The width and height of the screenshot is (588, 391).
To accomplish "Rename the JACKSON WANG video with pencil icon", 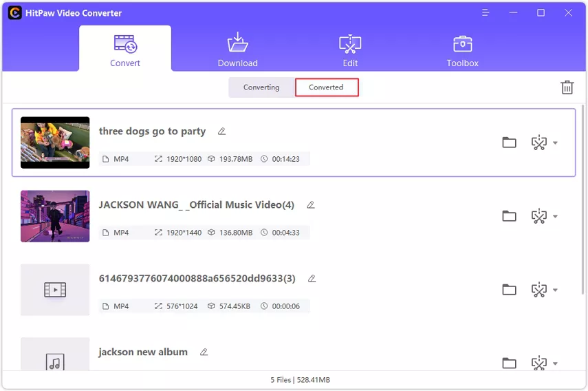I will point(311,205).
